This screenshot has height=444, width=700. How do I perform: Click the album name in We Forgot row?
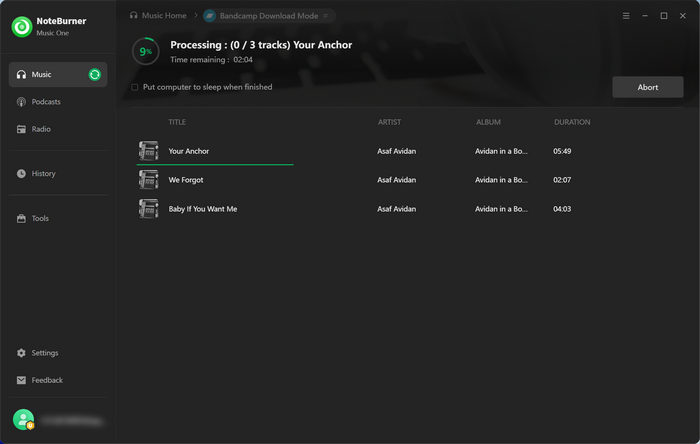pyautogui.click(x=501, y=180)
